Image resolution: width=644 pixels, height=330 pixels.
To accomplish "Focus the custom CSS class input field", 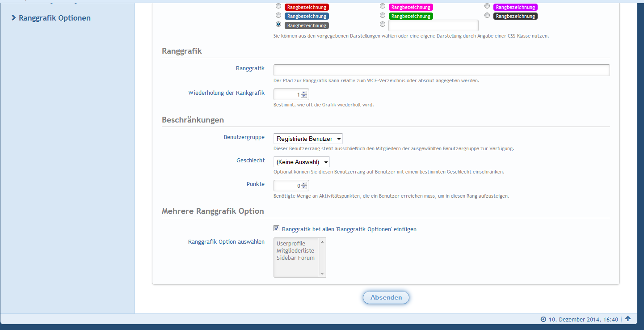I will tap(433, 25).
